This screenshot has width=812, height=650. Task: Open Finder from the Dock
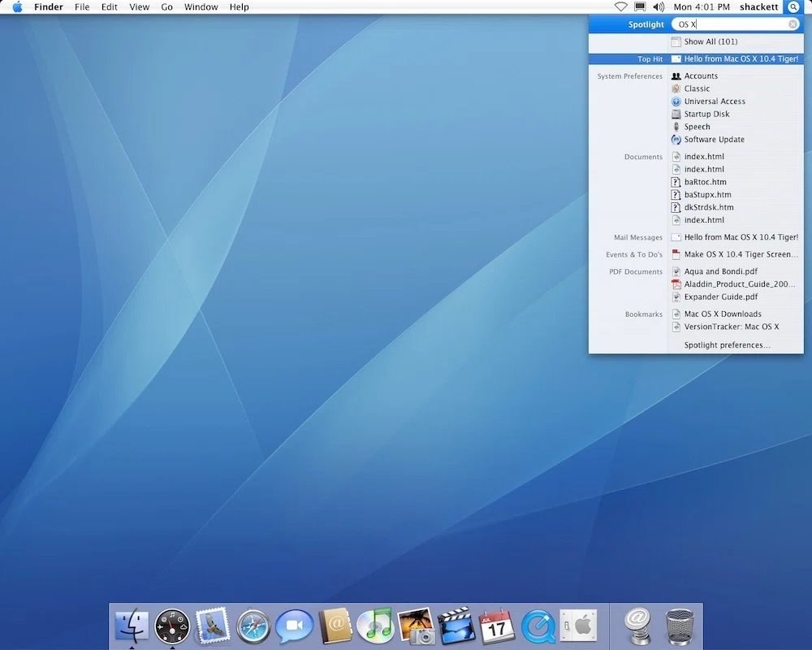click(x=132, y=626)
